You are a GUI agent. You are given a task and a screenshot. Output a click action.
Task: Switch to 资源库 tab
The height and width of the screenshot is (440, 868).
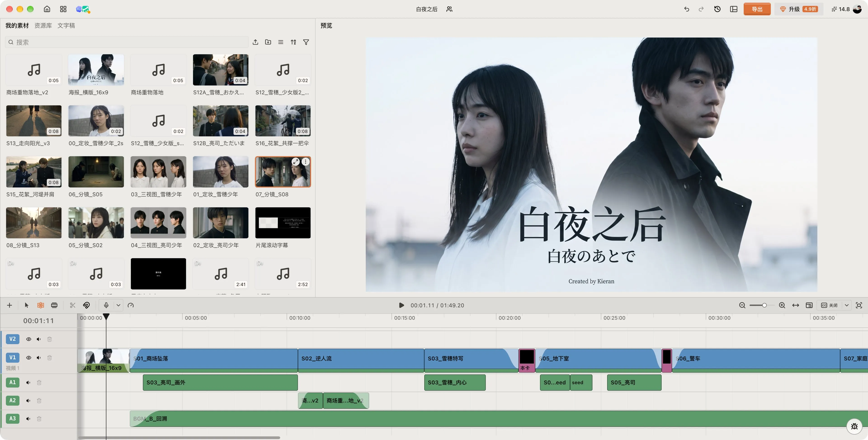[x=43, y=26]
